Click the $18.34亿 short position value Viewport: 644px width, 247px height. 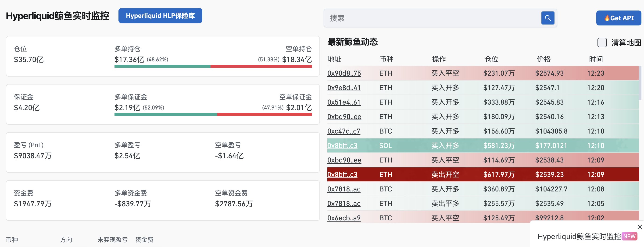point(297,60)
